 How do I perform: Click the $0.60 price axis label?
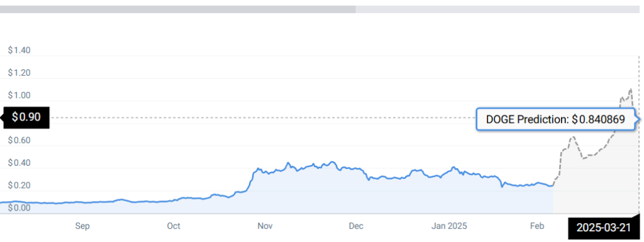pos(19,141)
